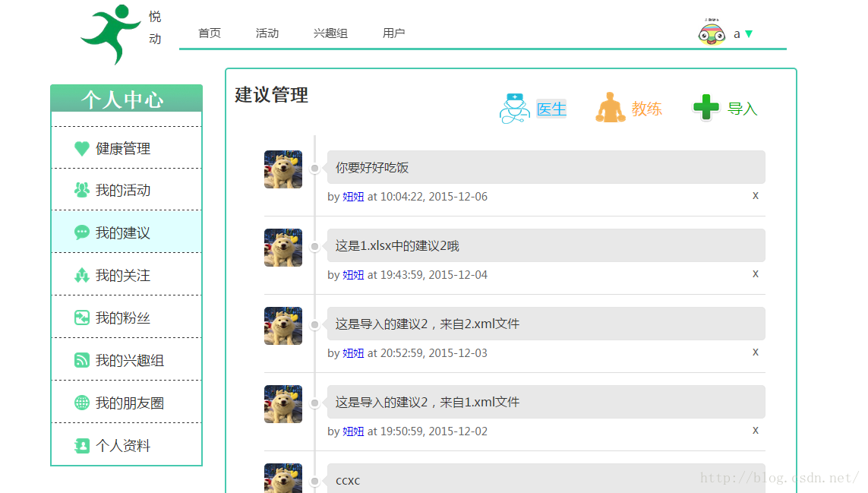Delete the 你要好好吃饭 suggestion with x
This screenshot has height=493, width=868.
click(x=755, y=195)
